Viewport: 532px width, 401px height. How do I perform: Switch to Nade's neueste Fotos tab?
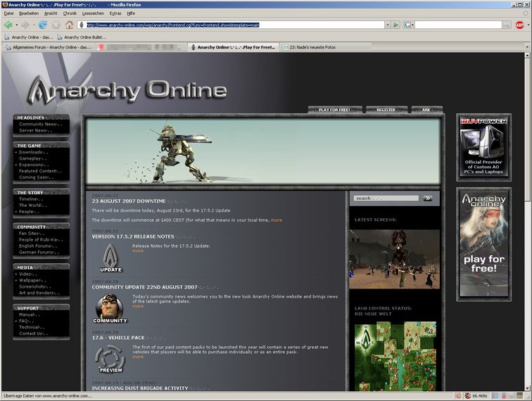coord(326,47)
